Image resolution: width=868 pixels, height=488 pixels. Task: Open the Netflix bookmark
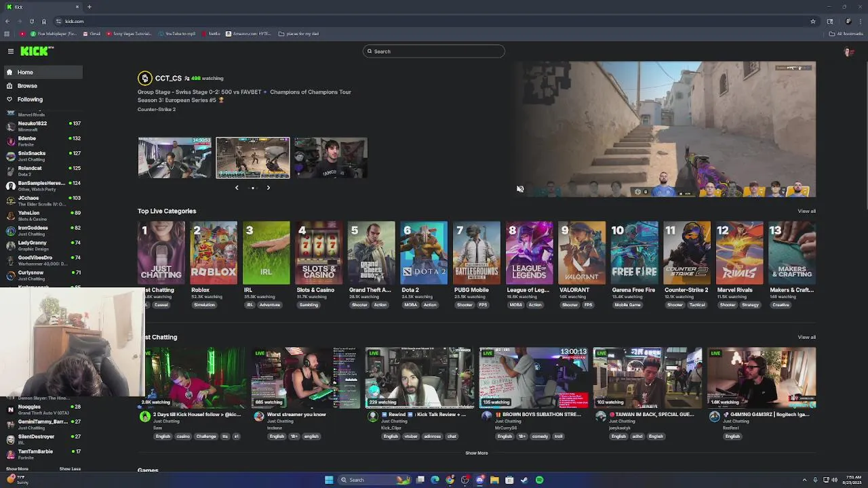pos(211,33)
